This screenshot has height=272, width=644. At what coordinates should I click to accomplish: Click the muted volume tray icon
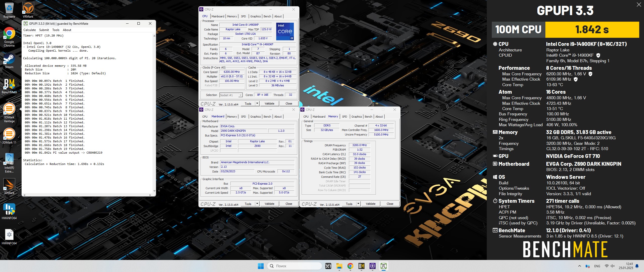tap(613, 266)
